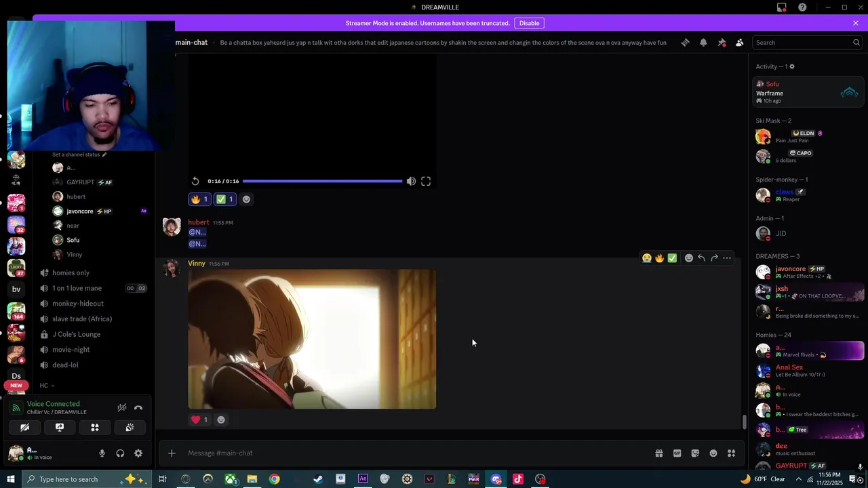Disconnect from the voice channel
Viewport: 868px width, 488px height.
138,407
